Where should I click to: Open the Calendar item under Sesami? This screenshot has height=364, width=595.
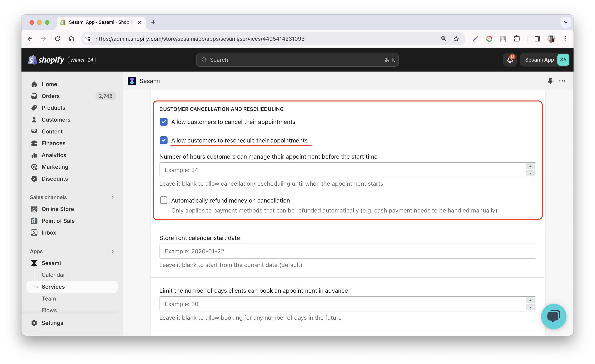point(53,275)
